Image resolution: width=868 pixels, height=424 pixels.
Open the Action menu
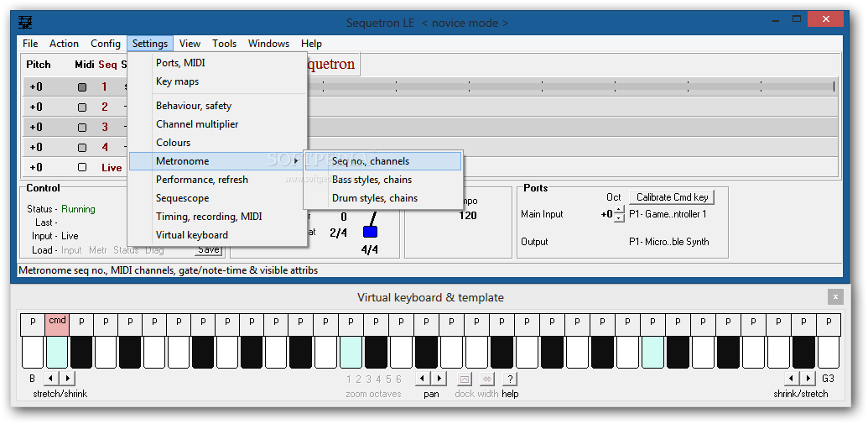pos(65,43)
